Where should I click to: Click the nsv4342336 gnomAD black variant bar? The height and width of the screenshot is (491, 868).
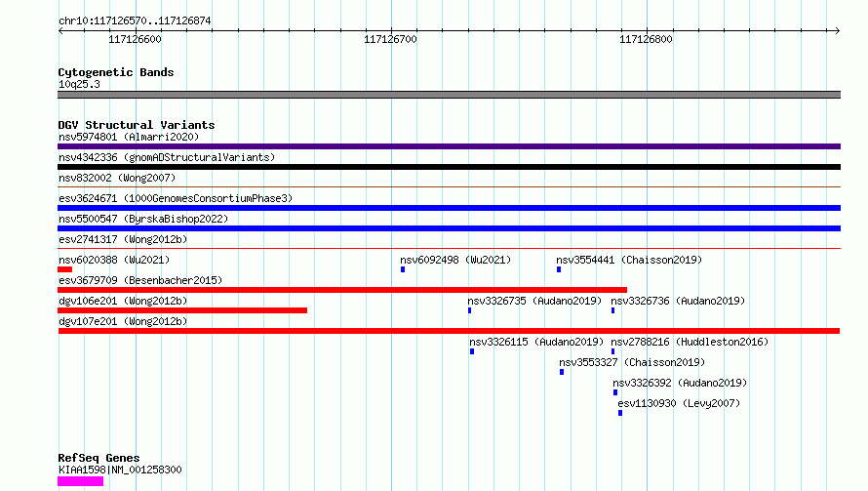coord(449,167)
